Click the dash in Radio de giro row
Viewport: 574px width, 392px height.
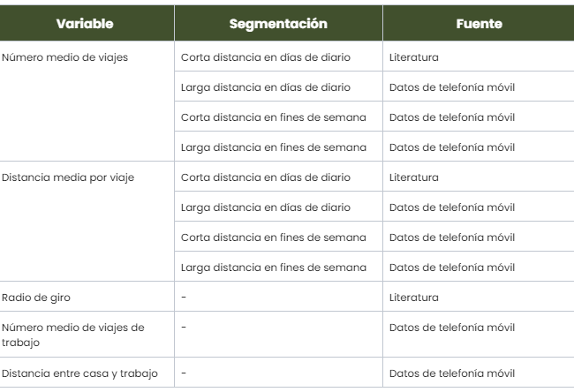183,298
